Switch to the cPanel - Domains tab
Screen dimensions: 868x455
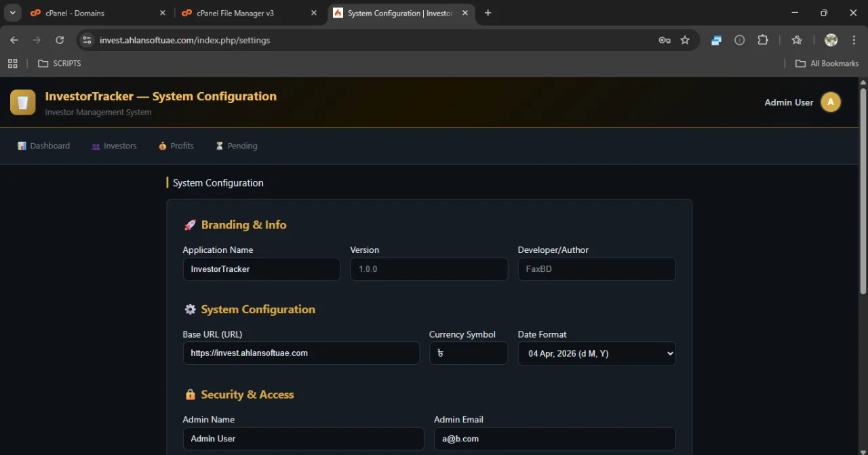[x=98, y=13]
